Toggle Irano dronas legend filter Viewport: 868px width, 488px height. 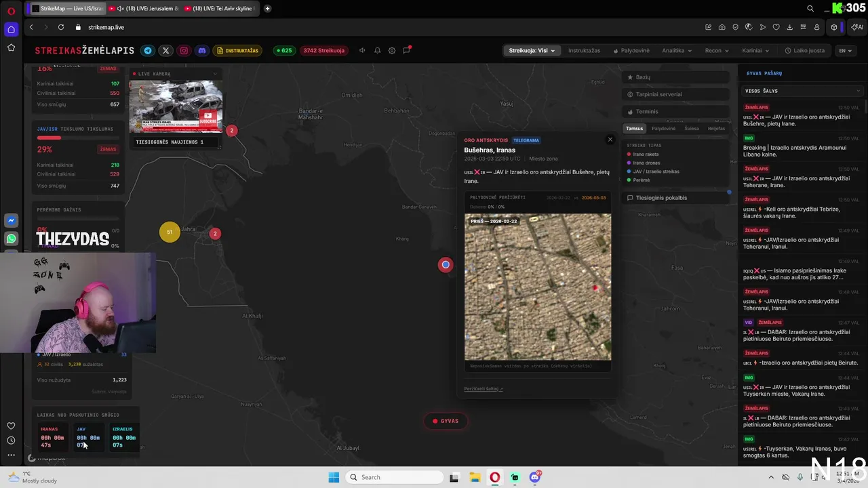tap(643, 163)
